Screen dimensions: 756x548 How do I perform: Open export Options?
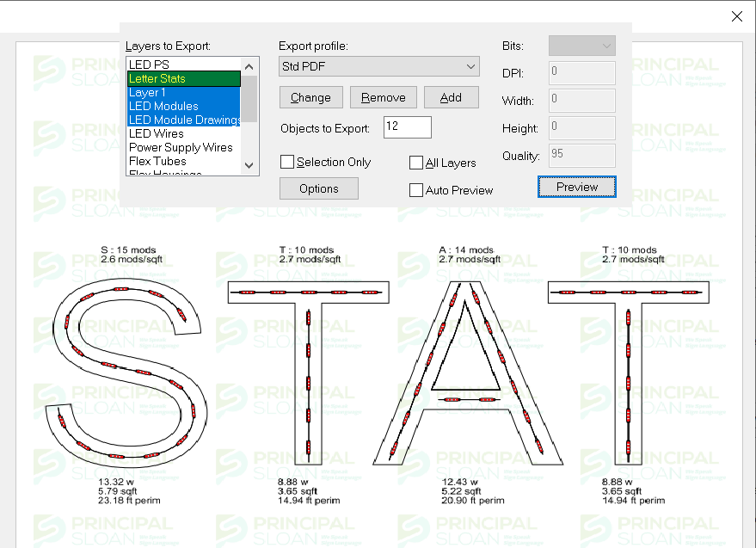pos(318,188)
